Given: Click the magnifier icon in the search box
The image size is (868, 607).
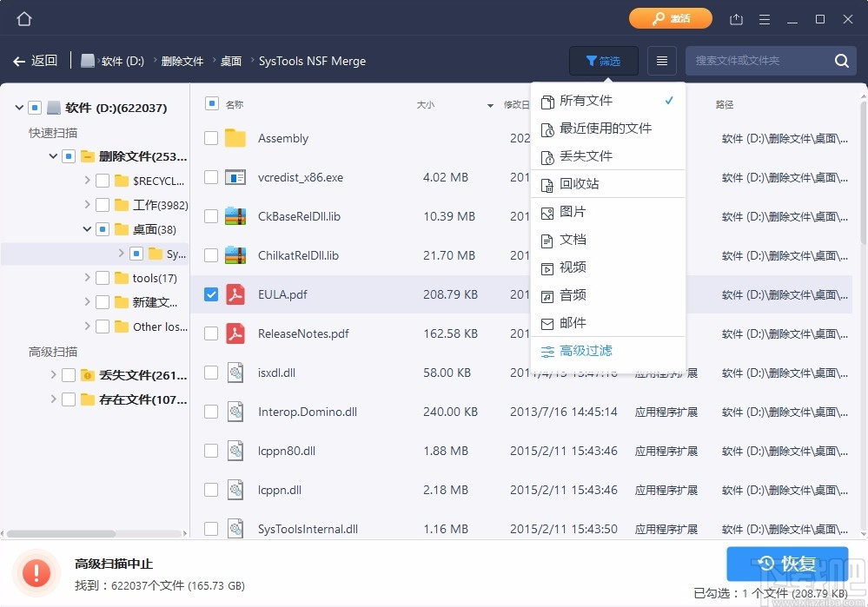Looking at the screenshot, I should [840, 61].
